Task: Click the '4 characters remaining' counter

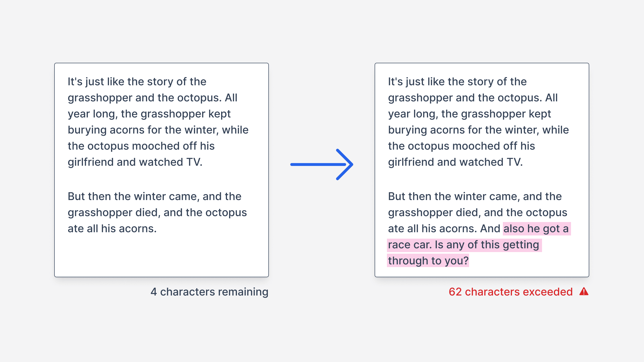Action: pyautogui.click(x=209, y=292)
